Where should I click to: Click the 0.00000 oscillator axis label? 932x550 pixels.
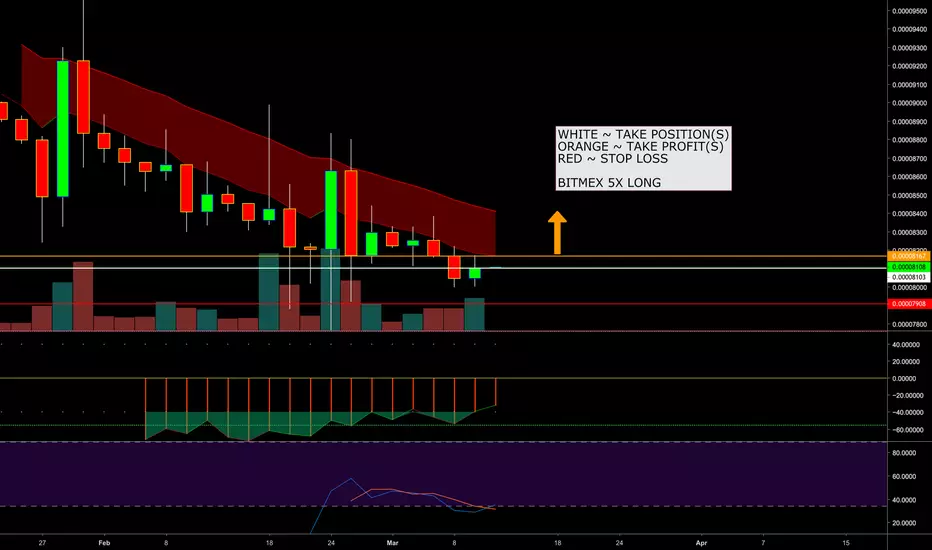point(904,378)
